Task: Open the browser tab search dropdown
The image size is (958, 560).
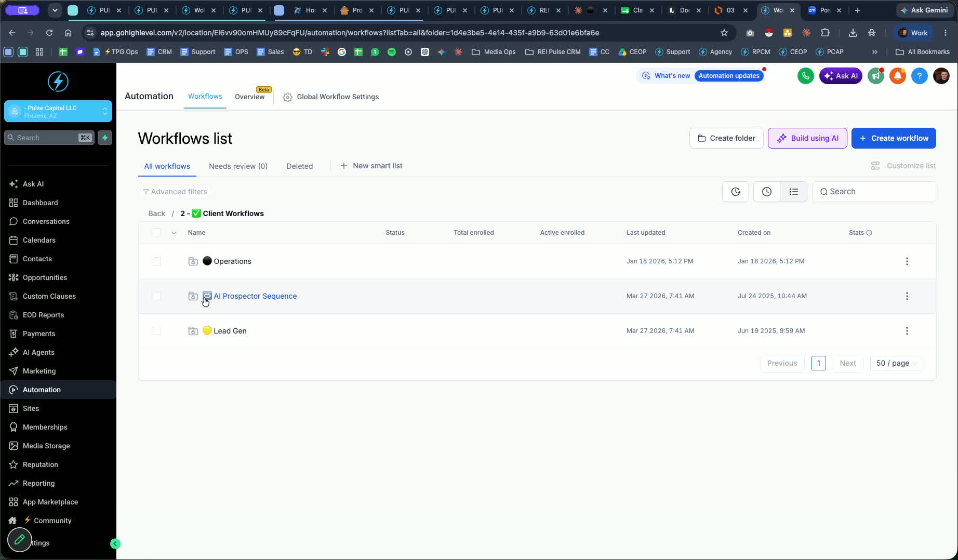Action: [55, 10]
